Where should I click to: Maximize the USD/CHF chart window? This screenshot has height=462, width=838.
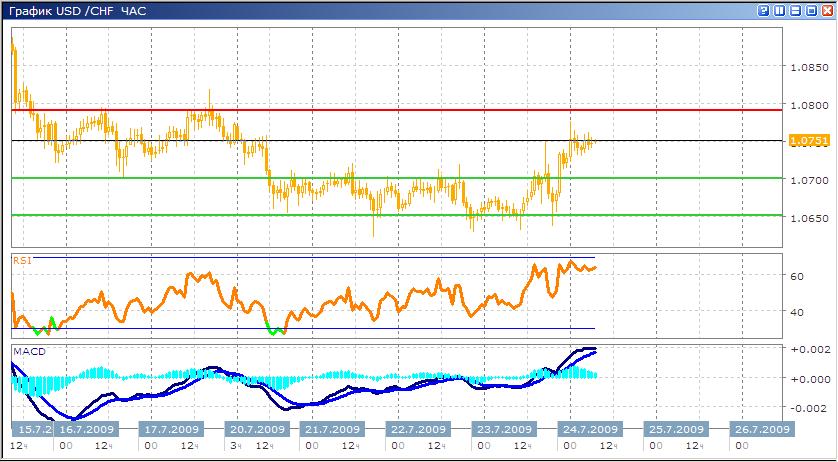click(x=812, y=10)
